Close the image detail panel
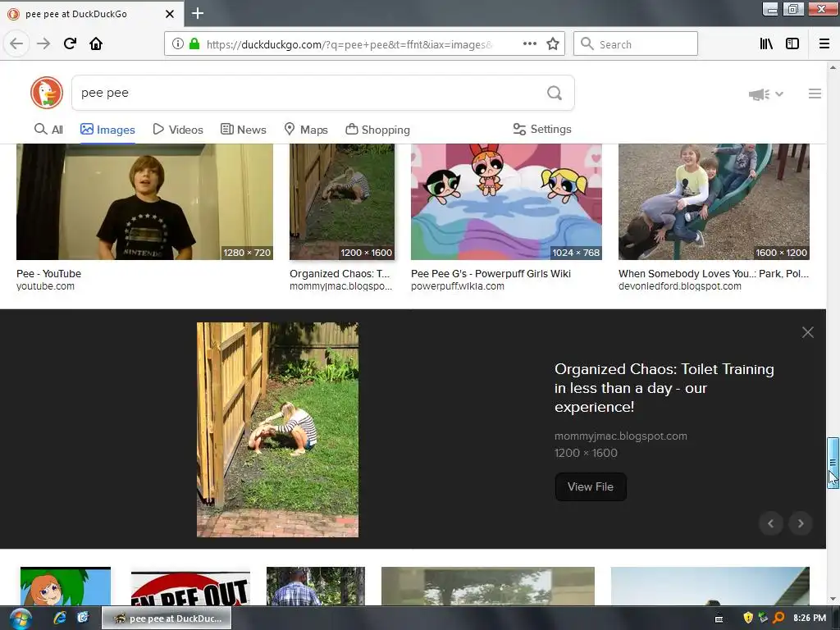Image resolution: width=840 pixels, height=630 pixels. click(808, 332)
